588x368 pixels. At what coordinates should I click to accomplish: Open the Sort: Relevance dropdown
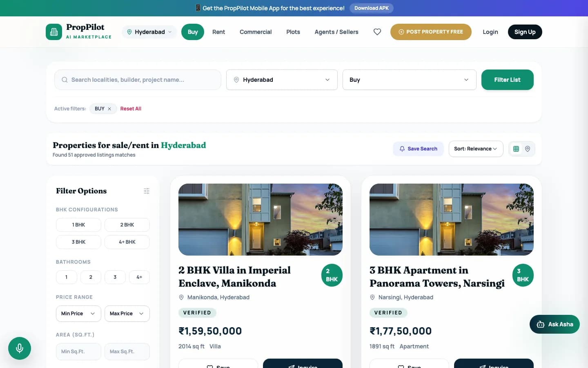pos(476,149)
